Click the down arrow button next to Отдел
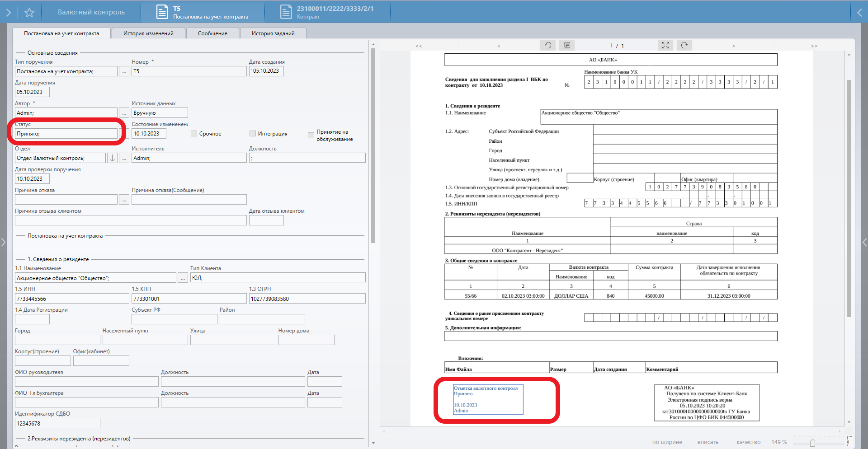 pos(112,158)
